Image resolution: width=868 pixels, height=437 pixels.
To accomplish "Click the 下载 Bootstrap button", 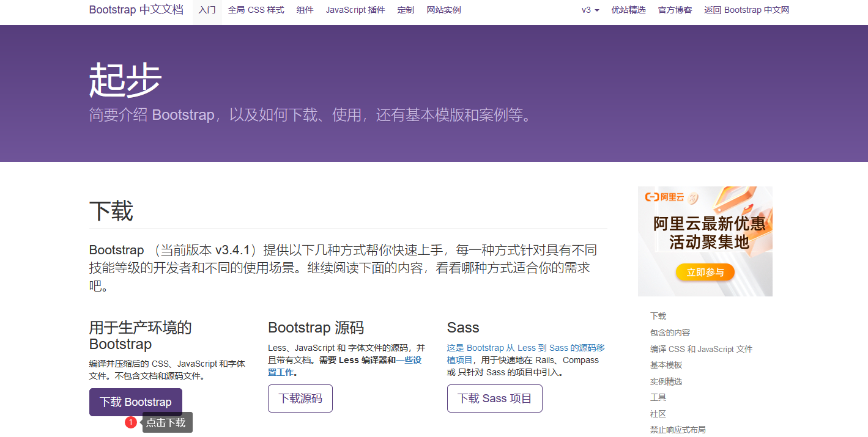I will pos(136,402).
